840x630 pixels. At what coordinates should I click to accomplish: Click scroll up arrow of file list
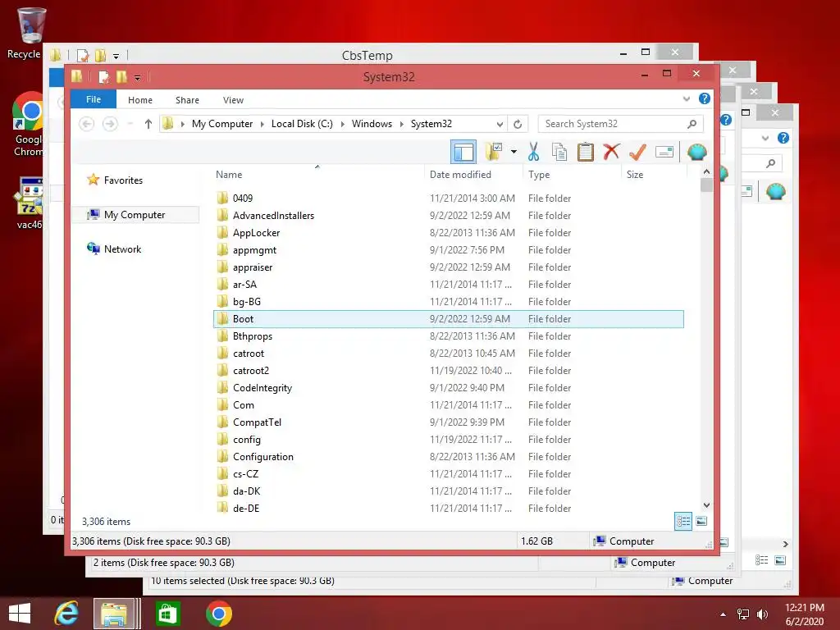click(706, 172)
